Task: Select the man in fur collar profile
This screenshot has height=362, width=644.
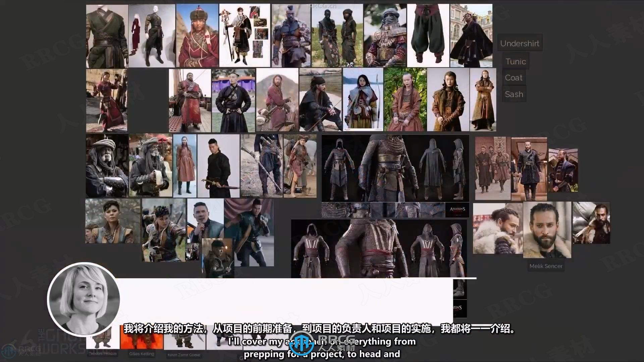Action: [498, 228]
